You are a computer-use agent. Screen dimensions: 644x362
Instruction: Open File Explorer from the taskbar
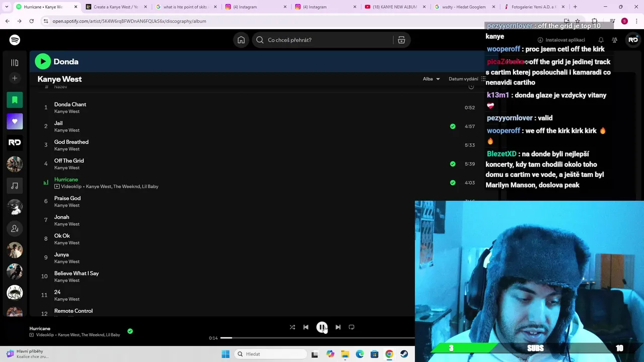(345, 354)
